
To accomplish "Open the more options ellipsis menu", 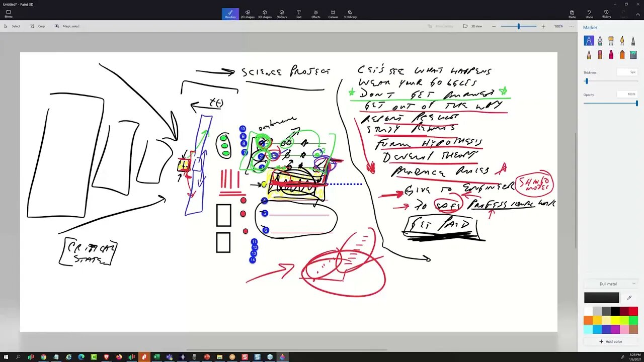I will tap(572, 26).
